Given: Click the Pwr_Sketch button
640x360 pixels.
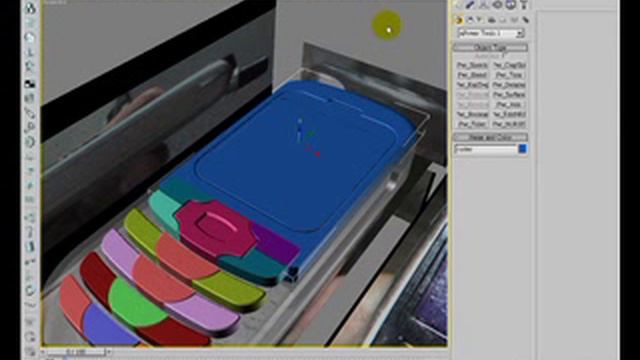Looking at the screenshot, I should pyautogui.click(x=472, y=65).
